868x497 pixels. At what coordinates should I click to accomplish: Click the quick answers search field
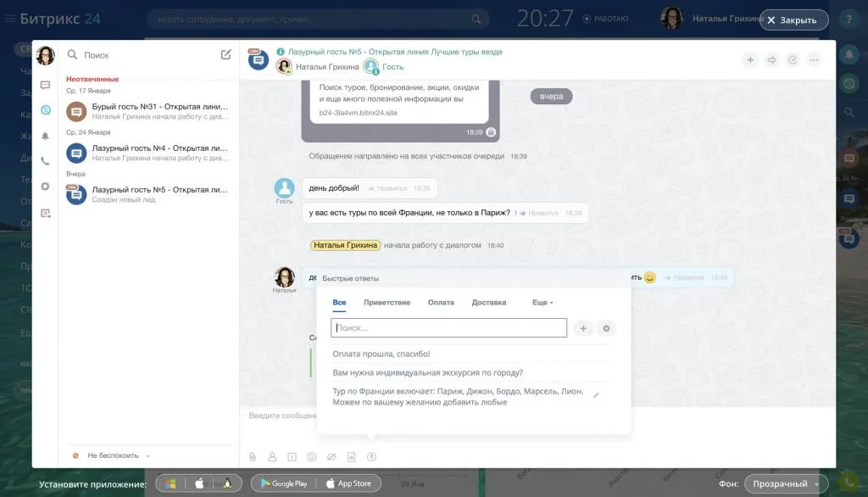tap(448, 328)
